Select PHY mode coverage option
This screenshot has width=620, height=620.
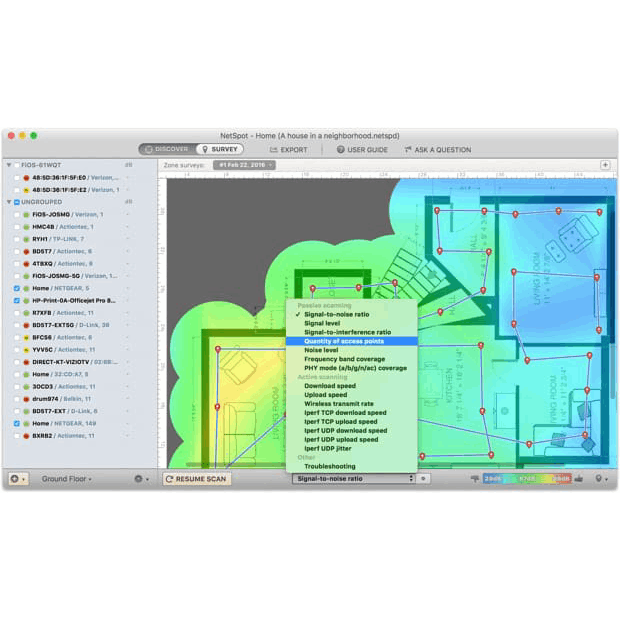tap(355, 368)
